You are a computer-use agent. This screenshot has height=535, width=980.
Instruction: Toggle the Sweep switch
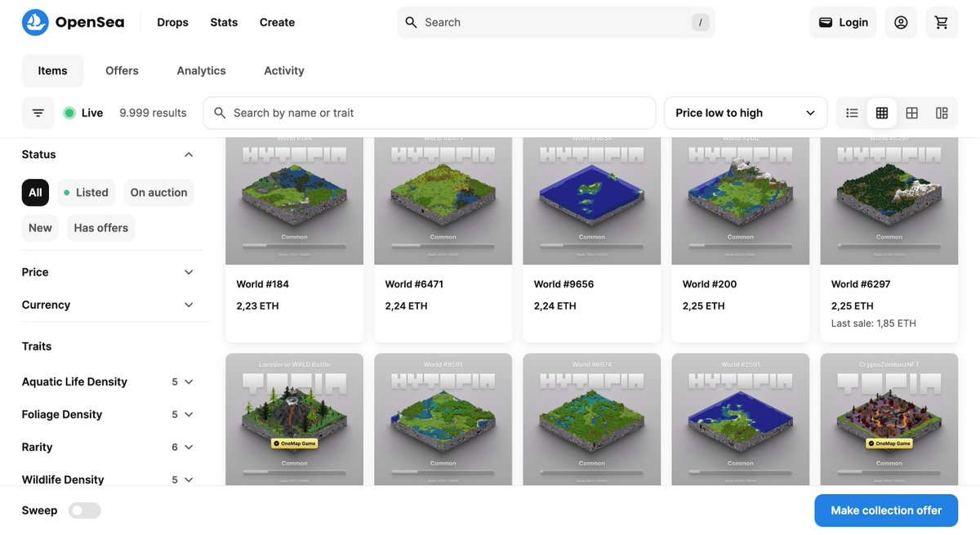(x=85, y=510)
